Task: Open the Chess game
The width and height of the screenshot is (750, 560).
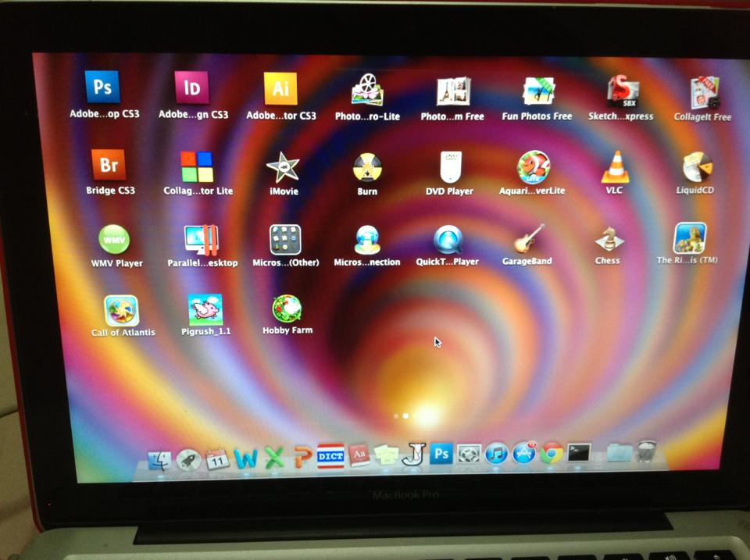Action: tap(608, 239)
